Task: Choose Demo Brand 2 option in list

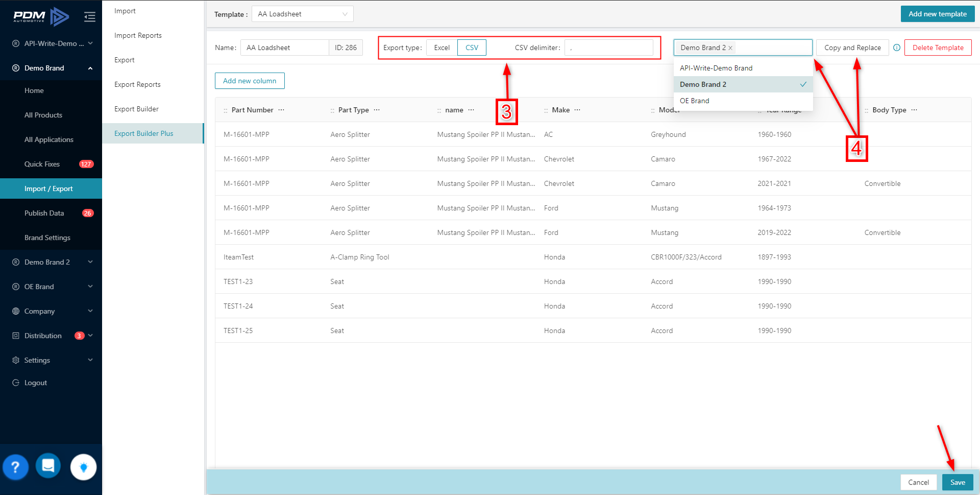Action: (743, 84)
